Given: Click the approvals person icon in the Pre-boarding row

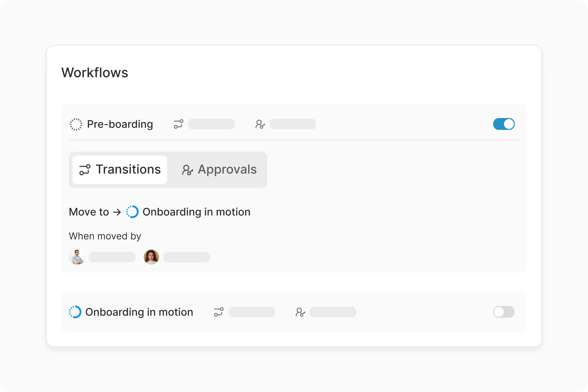Looking at the screenshot, I should [260, 124].
